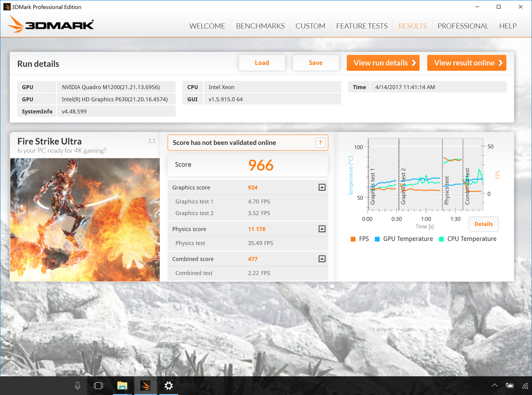Collapse the Combined score section

[322, 259]
